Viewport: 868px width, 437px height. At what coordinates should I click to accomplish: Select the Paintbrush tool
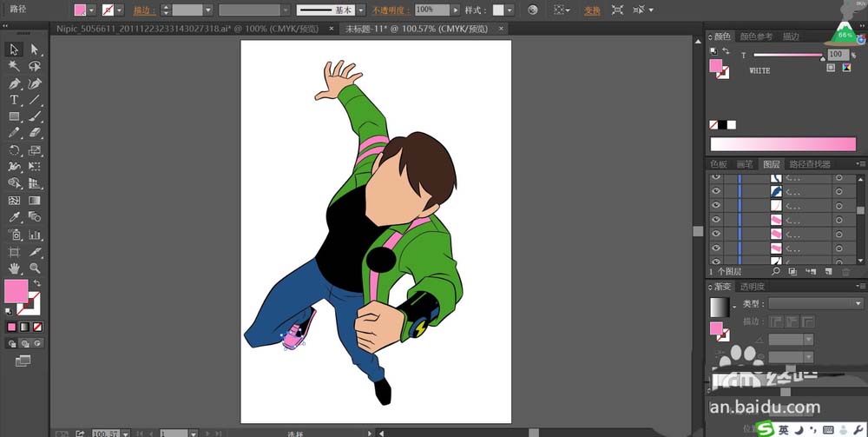(35, 116)
